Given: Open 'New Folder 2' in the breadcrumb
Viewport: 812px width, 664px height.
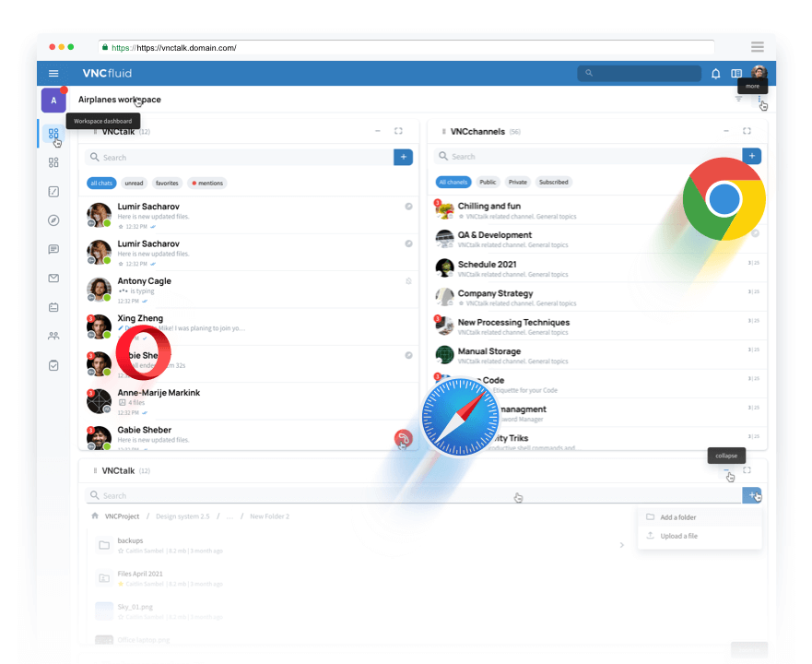Looking at the screenshot, I should (x=270, y=516).
